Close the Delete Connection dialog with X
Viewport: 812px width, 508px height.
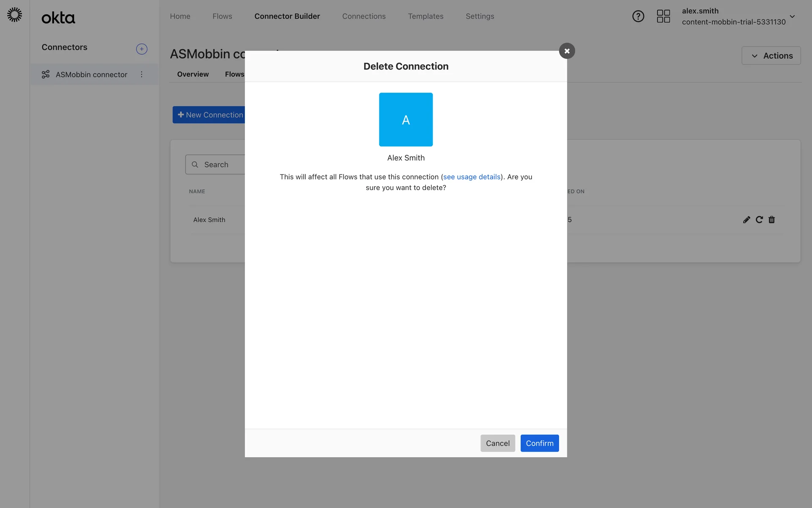[567, 51]
